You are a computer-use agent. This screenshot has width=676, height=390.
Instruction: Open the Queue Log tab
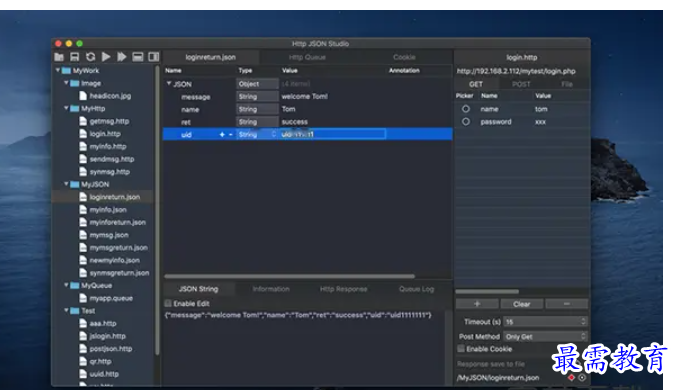416,289
